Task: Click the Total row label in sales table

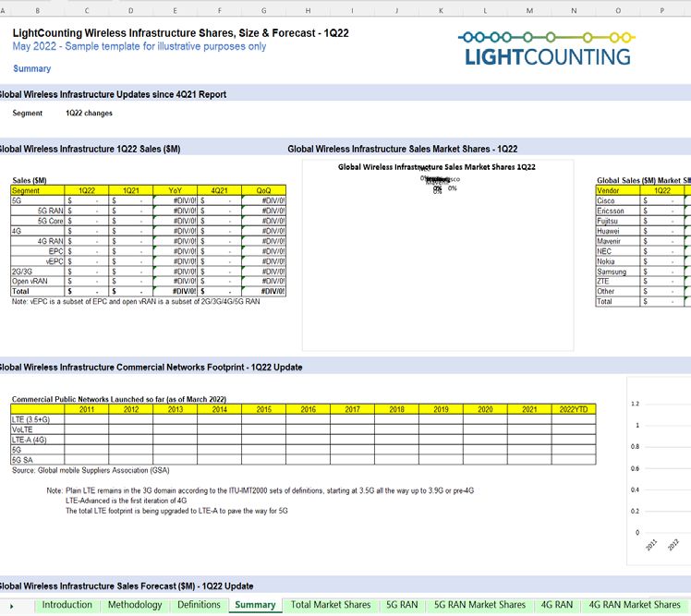Action: coord(38,291)
